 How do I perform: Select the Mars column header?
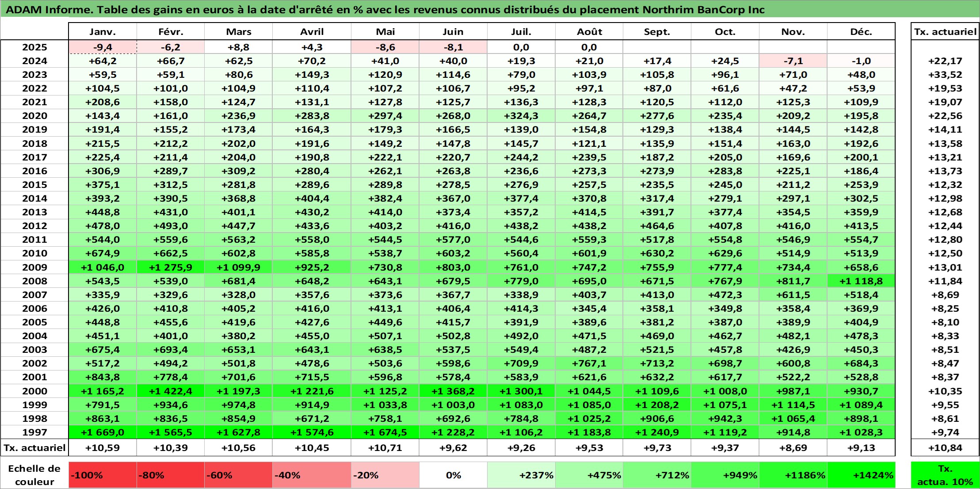pyautogui.click(x=238, y=31)
